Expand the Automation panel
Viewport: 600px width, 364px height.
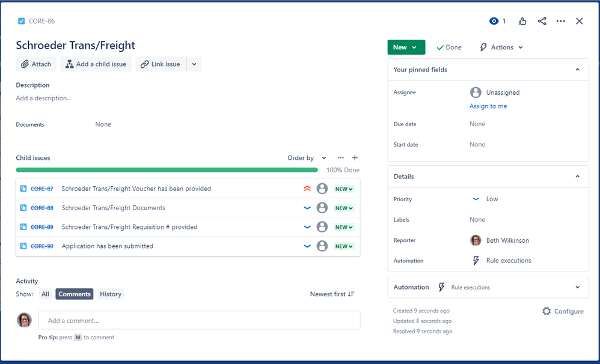click(578, 287)
